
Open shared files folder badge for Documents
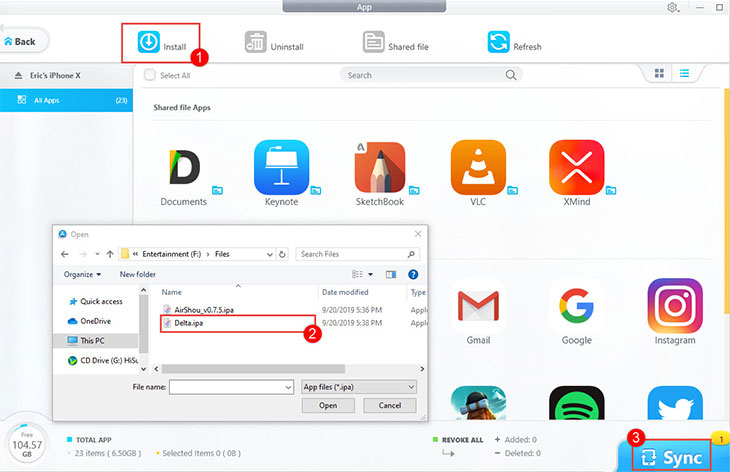(x=217, y=190)
